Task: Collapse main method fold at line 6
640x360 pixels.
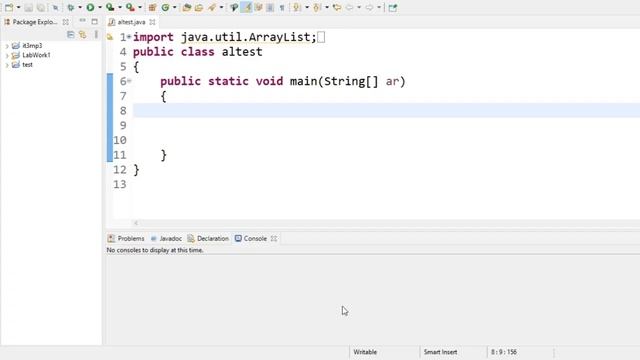Action: [129, 81]
